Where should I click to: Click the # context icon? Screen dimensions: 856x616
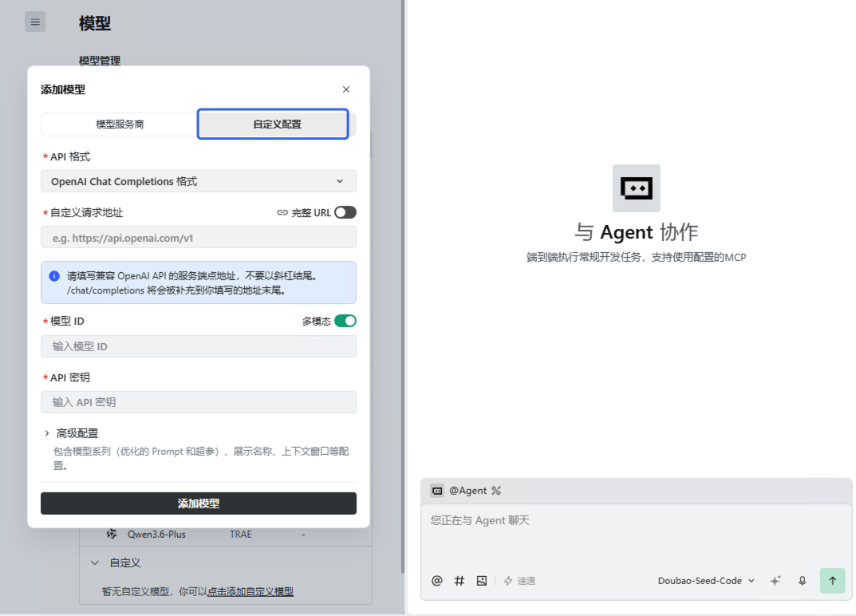(x=460, y=581)
